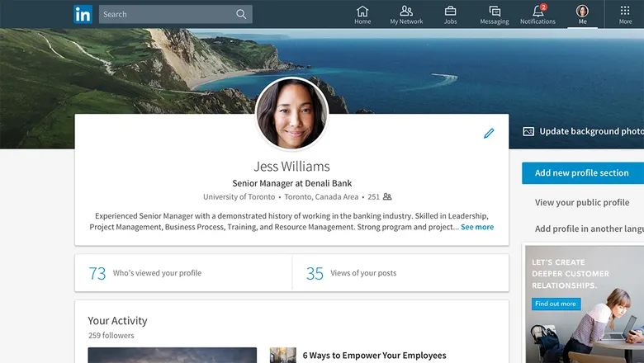Image resolution: width=644 pixels, height=363 pixels.
Task: Expand the More apps grid menu
Action: click(x=625, y=14)
